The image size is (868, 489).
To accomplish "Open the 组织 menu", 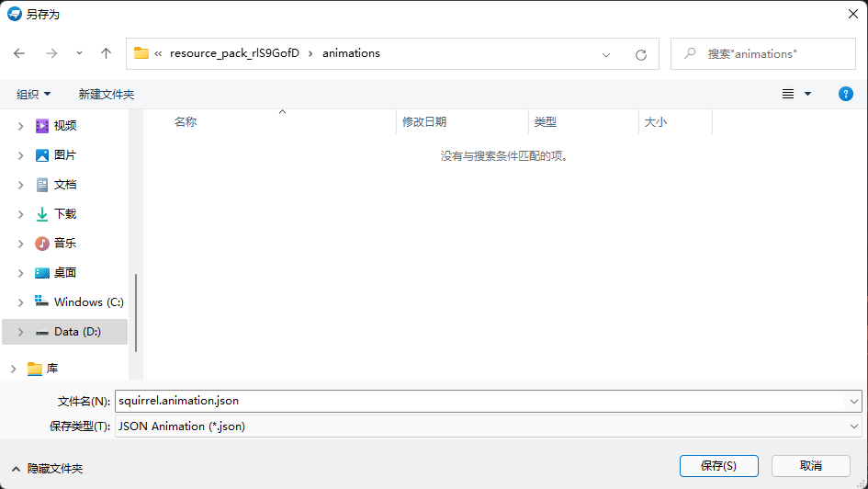I will click(33, 94).
